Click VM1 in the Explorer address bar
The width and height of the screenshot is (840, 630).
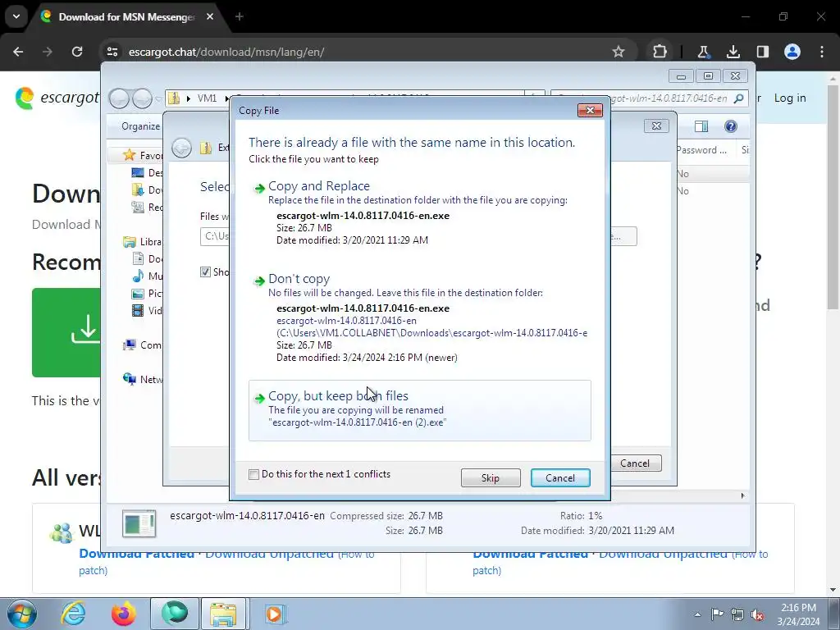[207, 98]
